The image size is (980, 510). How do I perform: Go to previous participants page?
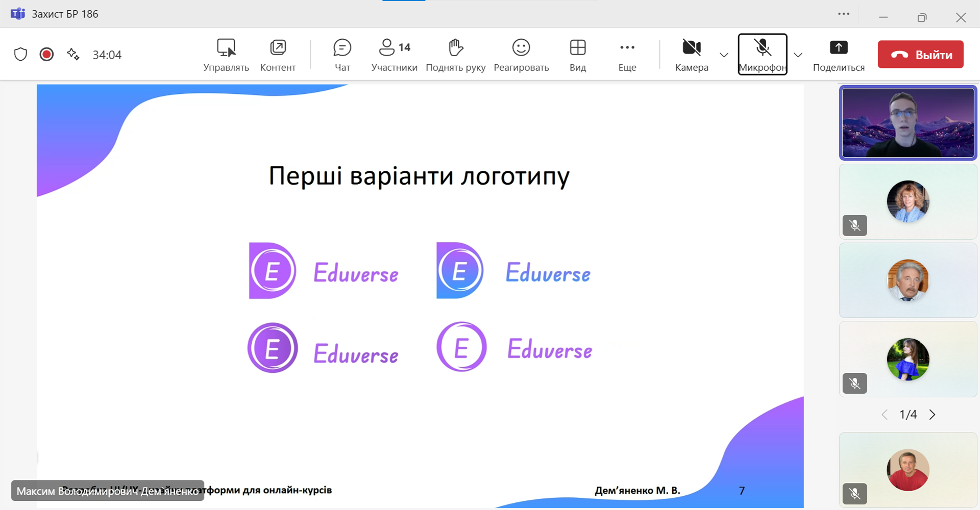(x=885, y=415)
